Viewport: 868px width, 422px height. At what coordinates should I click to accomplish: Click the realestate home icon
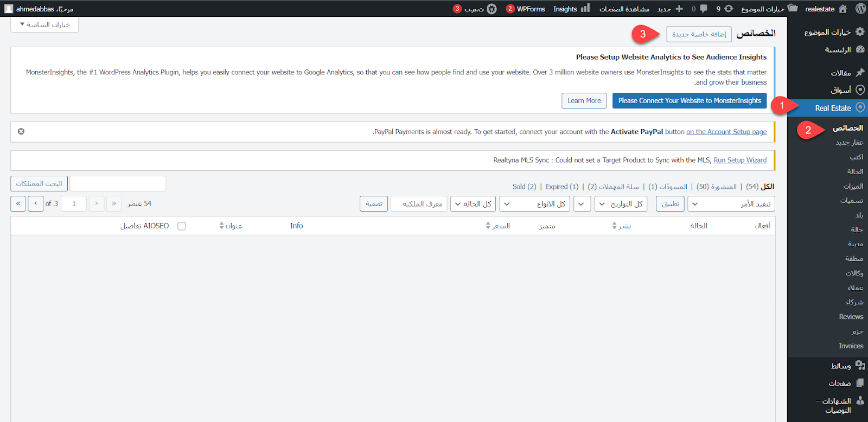(843, 9)
